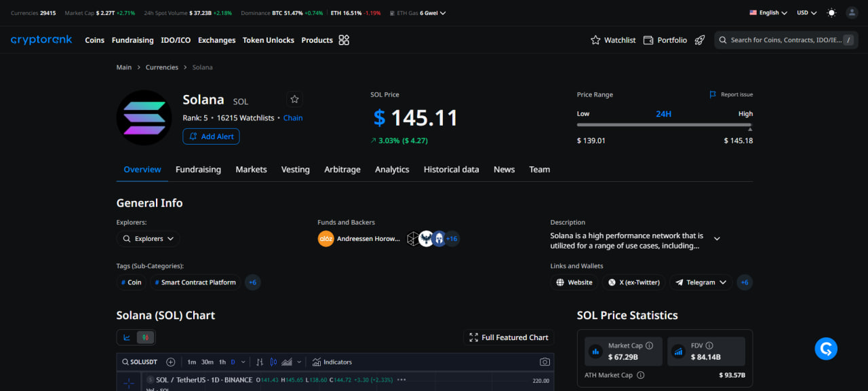Select the bars chart style icon

point(260,362)
